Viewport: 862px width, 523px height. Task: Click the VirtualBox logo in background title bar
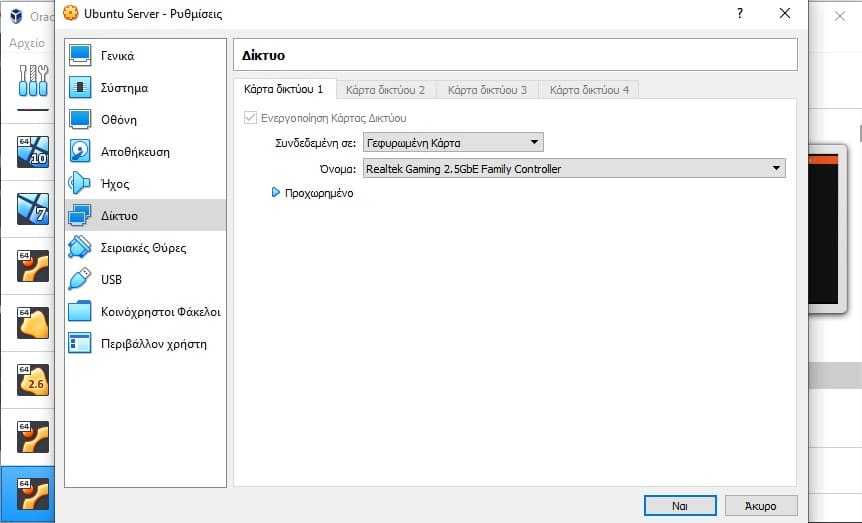16,16
